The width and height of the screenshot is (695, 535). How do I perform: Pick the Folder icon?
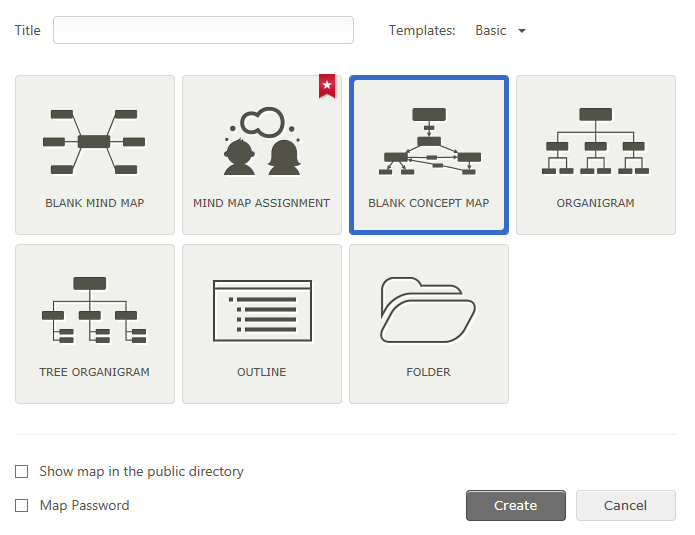pos(428,310)
